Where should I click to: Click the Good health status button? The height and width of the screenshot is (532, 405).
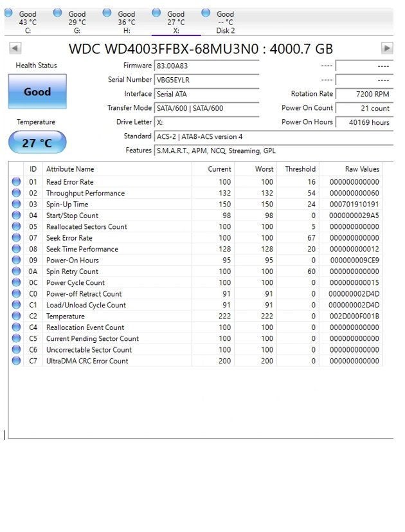(x=37, y=91)
